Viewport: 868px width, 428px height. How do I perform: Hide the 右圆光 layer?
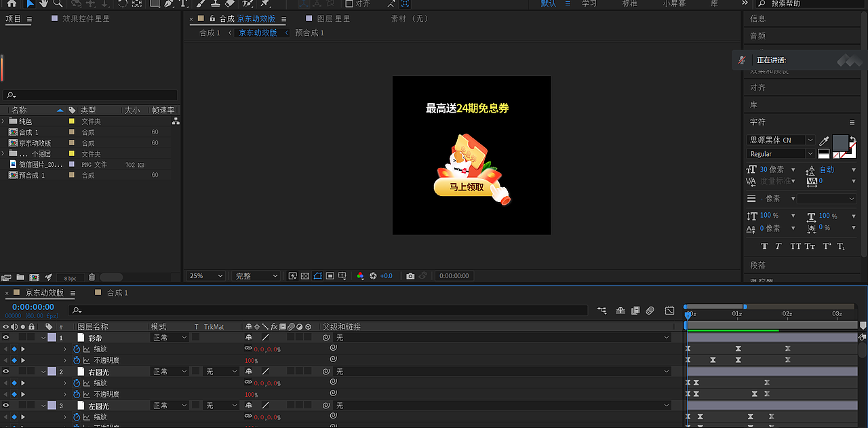pos(6,372)
